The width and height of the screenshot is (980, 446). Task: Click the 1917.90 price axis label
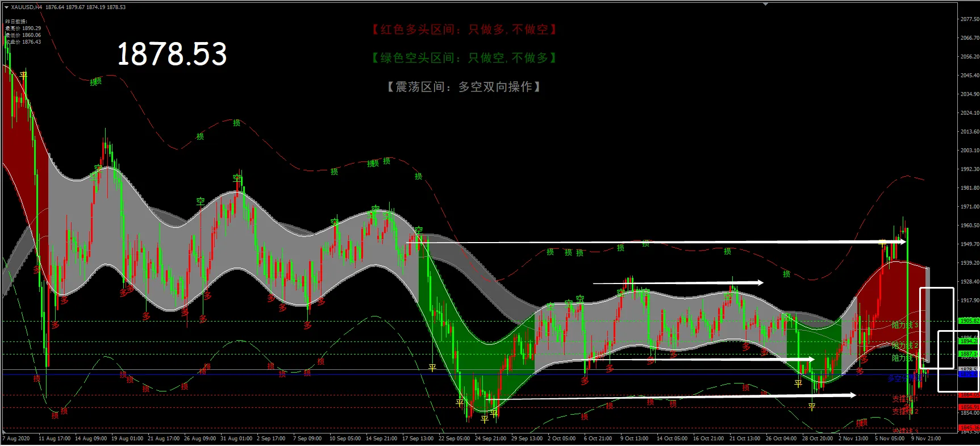click(x=969, y=301)
